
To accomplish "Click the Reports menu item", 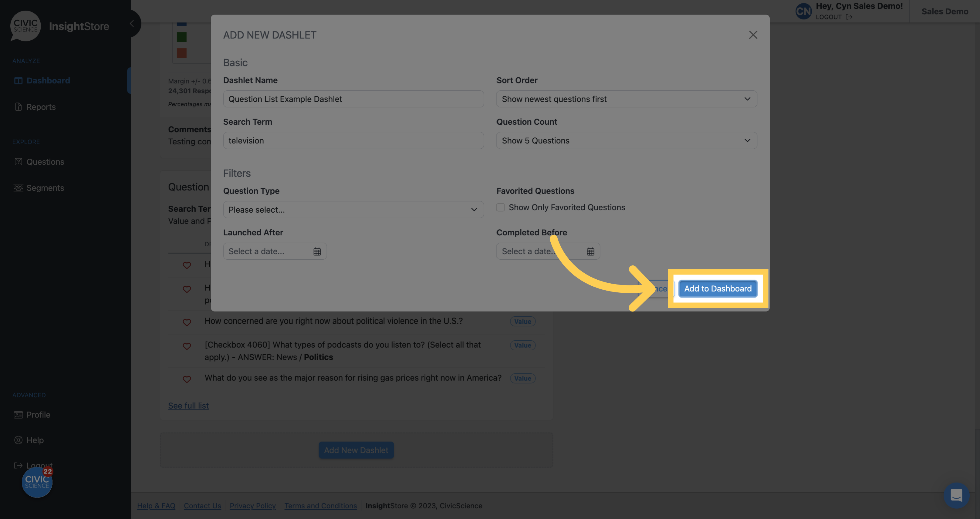I will 41,106.
